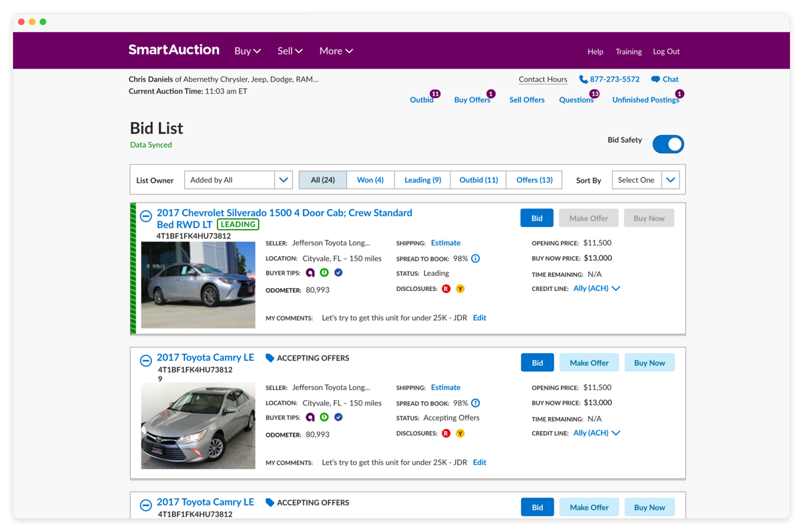Screen dimensions: 803x532
Task: Click Make Offer on first Toyota Camry LE
Action: coord(589,363)
